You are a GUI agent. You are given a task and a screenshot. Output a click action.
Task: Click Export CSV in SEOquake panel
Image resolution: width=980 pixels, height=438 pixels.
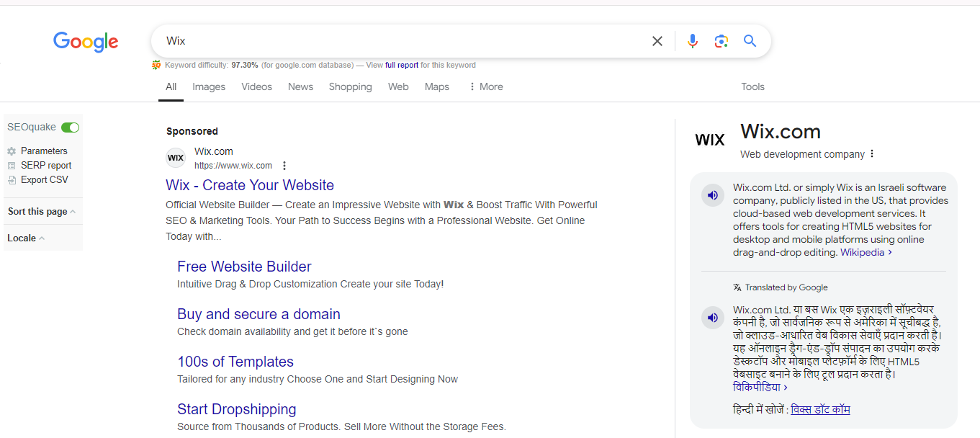click(x=44, y=180)
